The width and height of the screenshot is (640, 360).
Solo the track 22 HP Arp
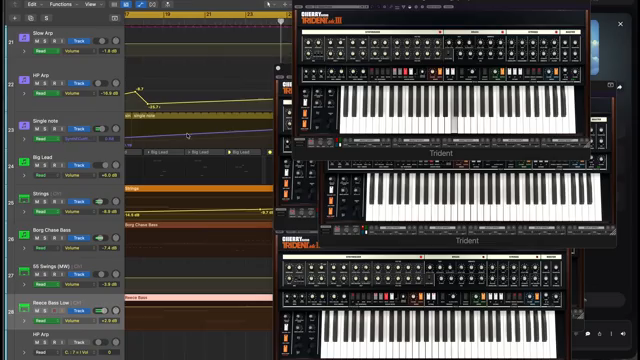tap(45, 83)
